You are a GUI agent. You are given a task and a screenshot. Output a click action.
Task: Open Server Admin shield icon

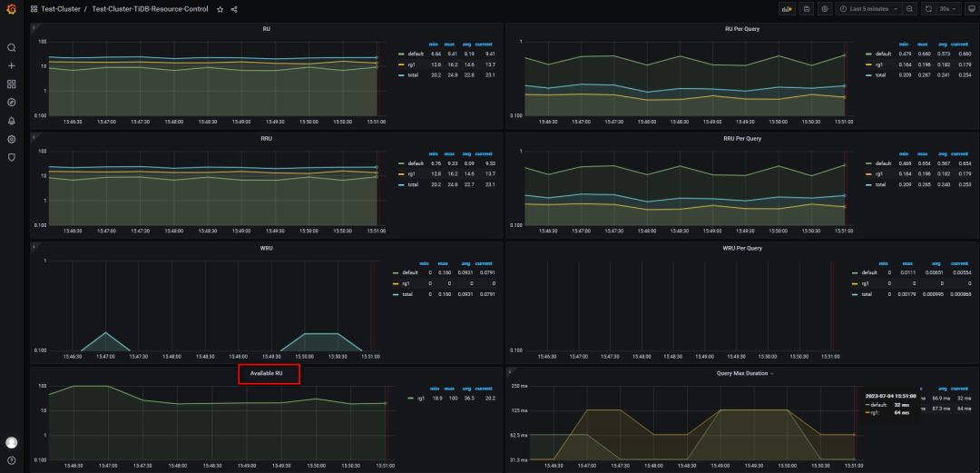[x=11, y=157]
